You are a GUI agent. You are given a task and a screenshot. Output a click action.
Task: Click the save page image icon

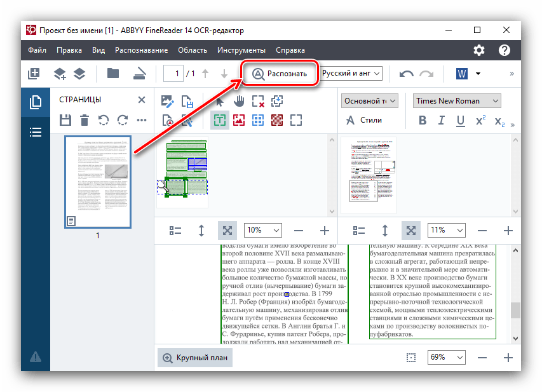(187, 101)
